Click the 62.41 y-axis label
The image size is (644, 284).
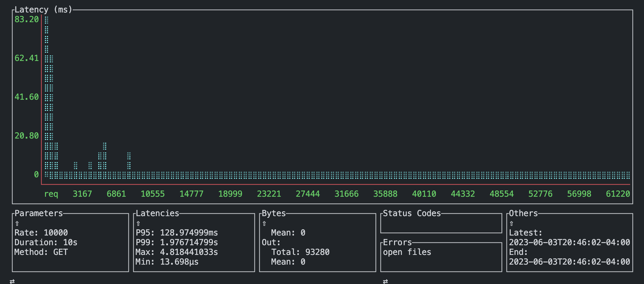tap(27, 58)
